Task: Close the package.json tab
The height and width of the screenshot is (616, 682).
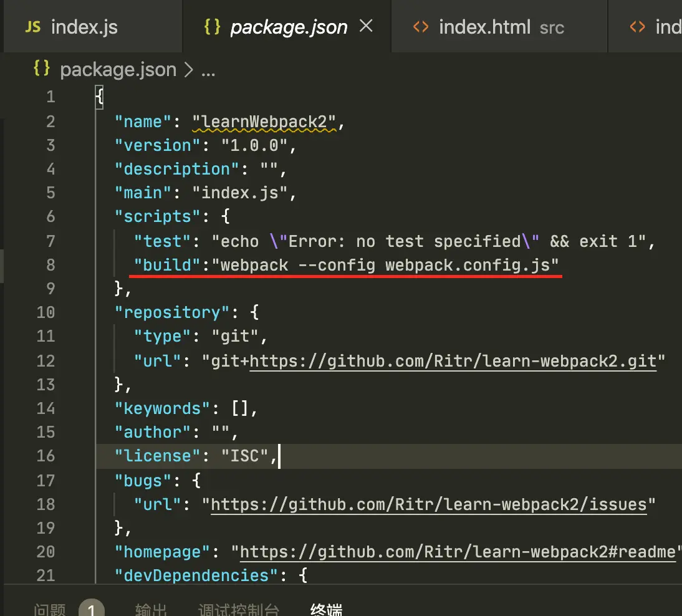Action: (366, 26)
